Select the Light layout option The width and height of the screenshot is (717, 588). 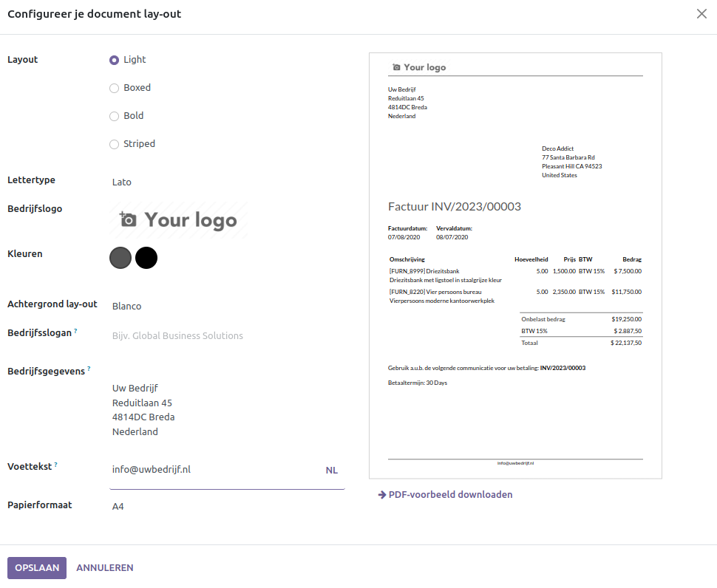coord(114,60)
